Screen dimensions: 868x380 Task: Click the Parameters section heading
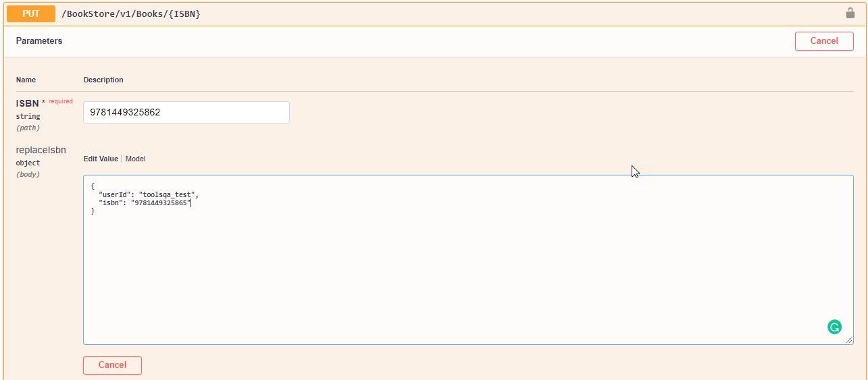[39, 41]
